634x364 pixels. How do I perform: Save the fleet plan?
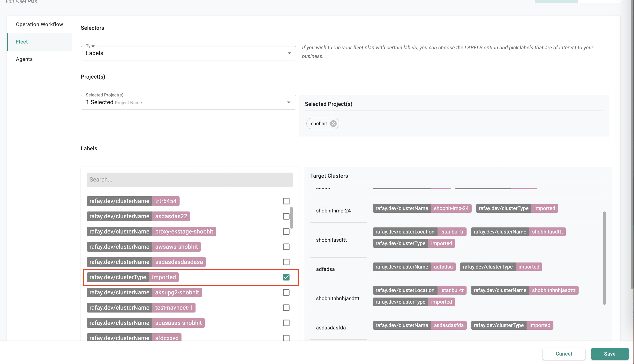pyautogui.click(x=610, y=354)
